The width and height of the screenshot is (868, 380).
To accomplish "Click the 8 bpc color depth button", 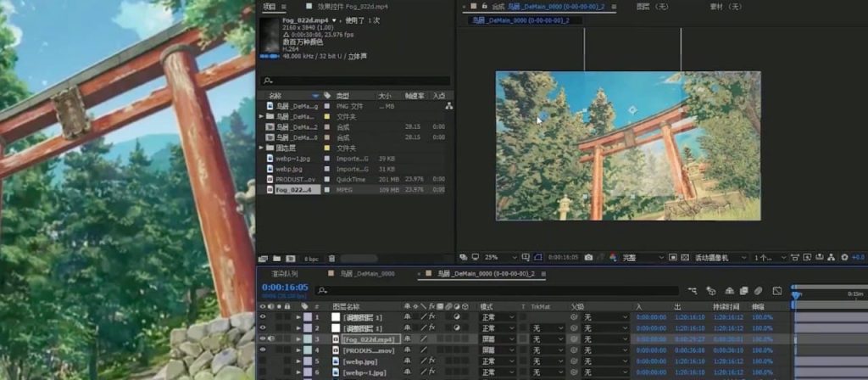I will [312, 259].
